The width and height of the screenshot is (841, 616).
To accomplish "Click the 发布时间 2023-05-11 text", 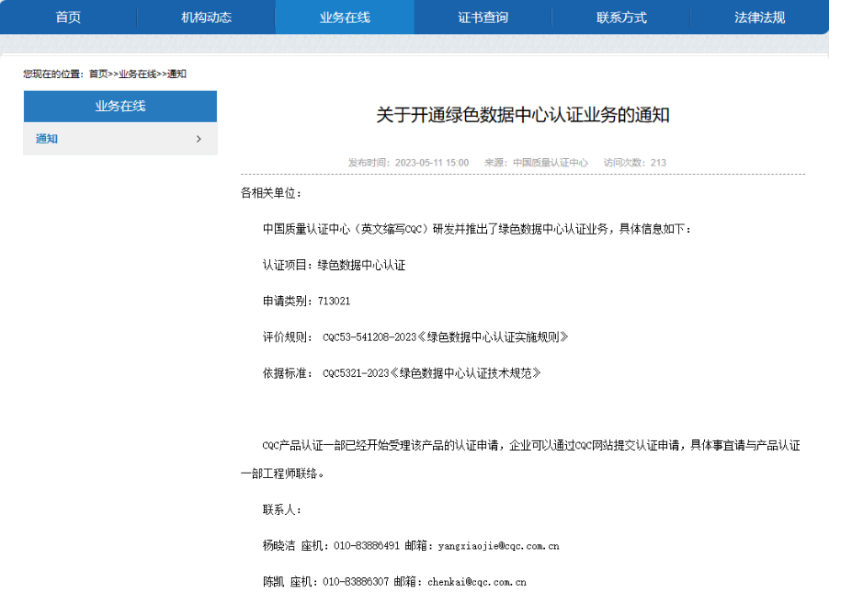I will point(408,163).
